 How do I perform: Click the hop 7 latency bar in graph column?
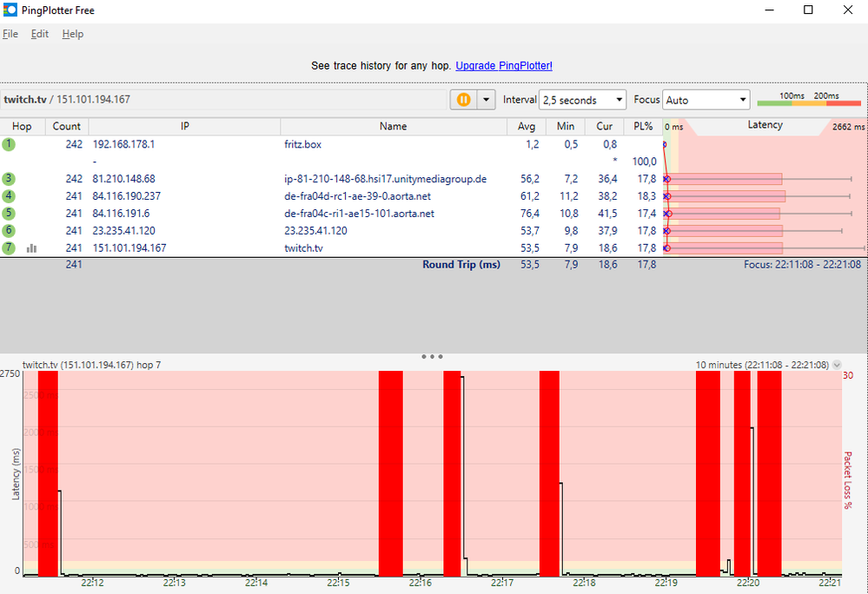coord(724,247)
